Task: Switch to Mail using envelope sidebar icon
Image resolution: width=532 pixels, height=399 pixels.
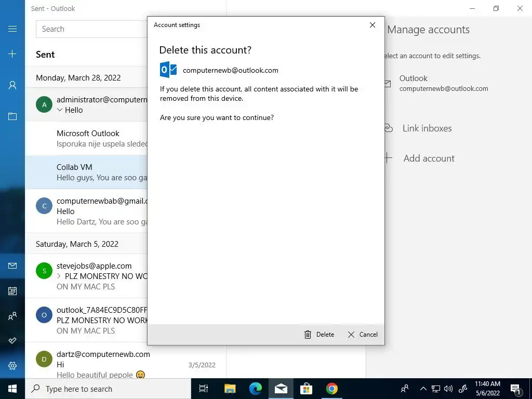Action: click(x=12, y=265)
